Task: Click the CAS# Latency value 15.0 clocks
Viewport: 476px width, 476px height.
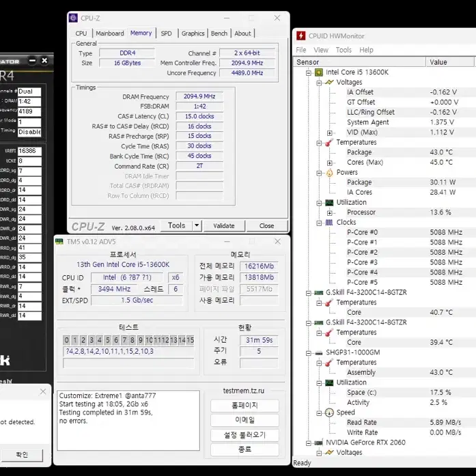Action: [199, 117]
